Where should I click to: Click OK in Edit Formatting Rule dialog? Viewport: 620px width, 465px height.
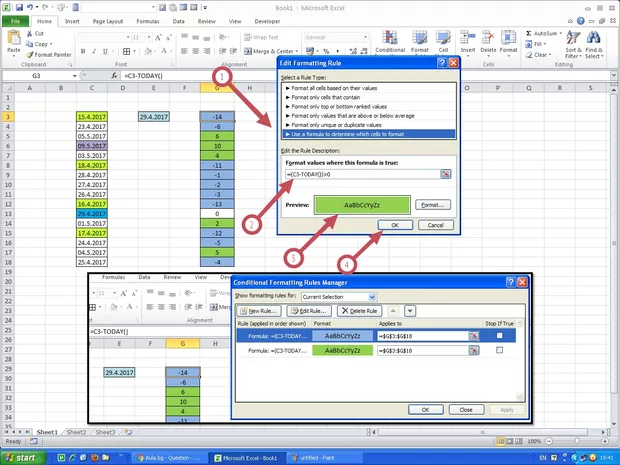pos(395,225)
